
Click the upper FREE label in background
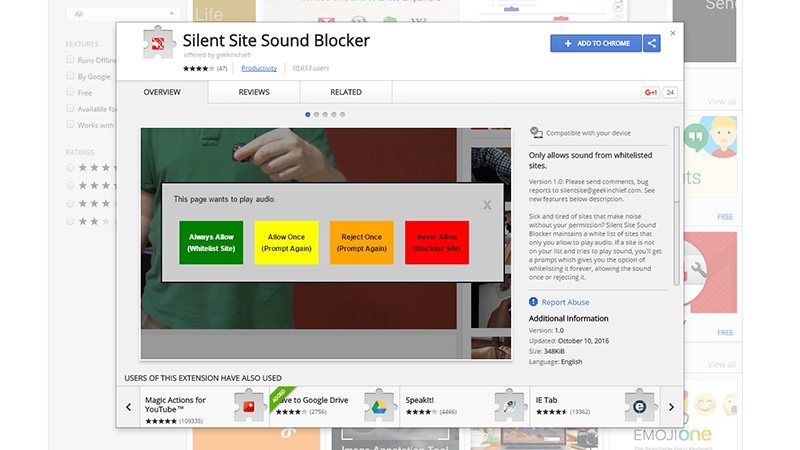pos(725,217)
